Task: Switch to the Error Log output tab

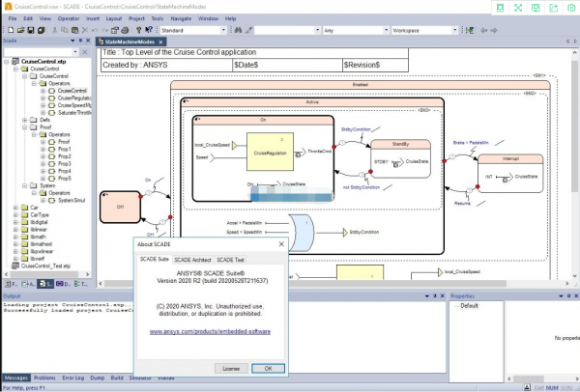Action: tap(72, 378)
